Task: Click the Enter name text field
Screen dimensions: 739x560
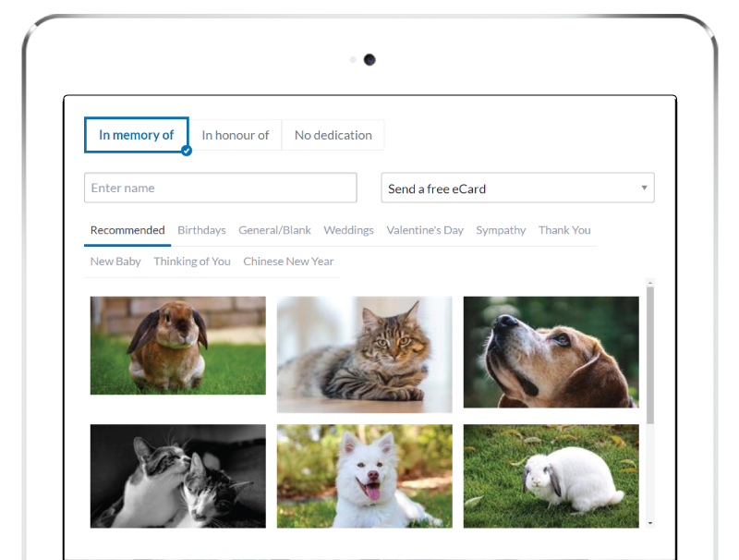Action: 220,188
